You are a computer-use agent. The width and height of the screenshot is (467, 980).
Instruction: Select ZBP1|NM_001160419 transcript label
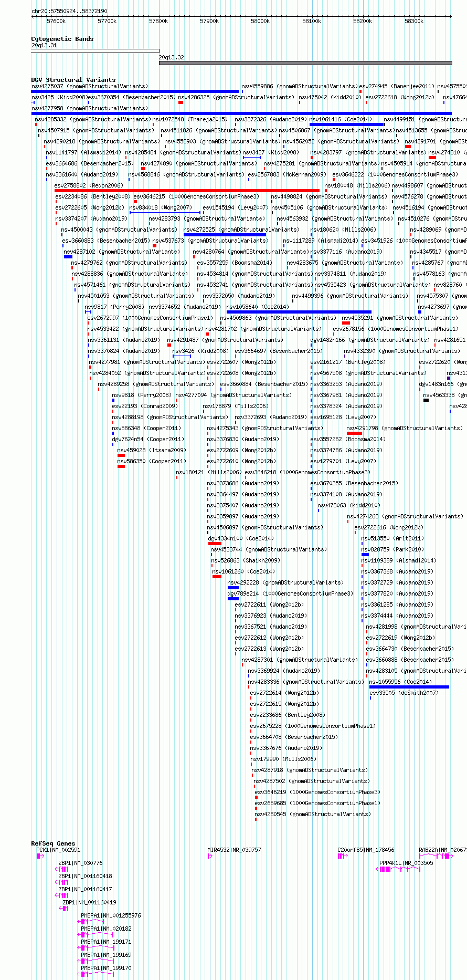[x=89, y=902]
